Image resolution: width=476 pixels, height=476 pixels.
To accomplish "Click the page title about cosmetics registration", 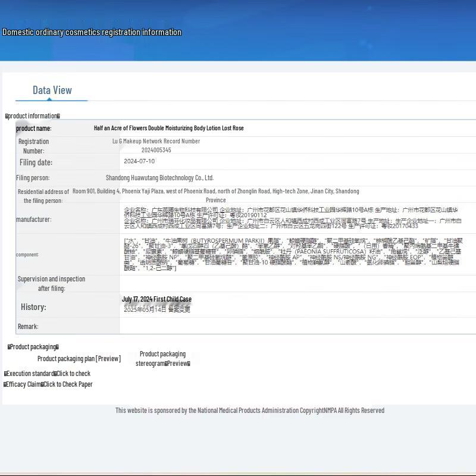I will (92, 32).
